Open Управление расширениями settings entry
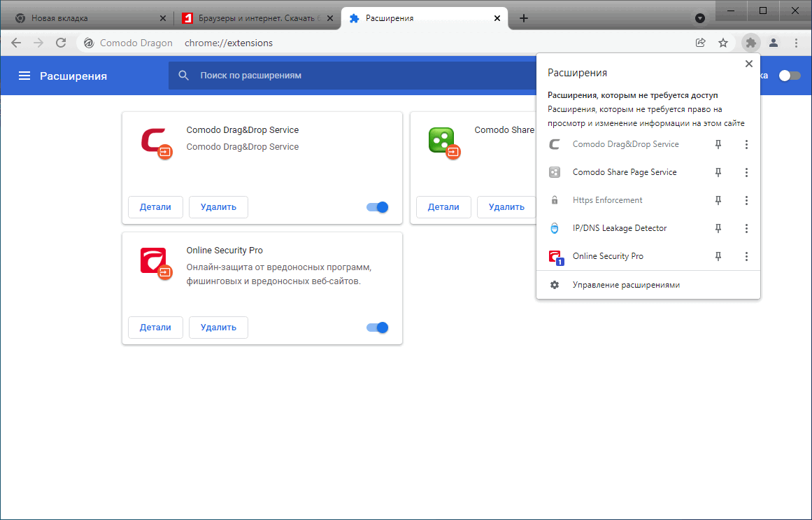 tap(648, 285)
